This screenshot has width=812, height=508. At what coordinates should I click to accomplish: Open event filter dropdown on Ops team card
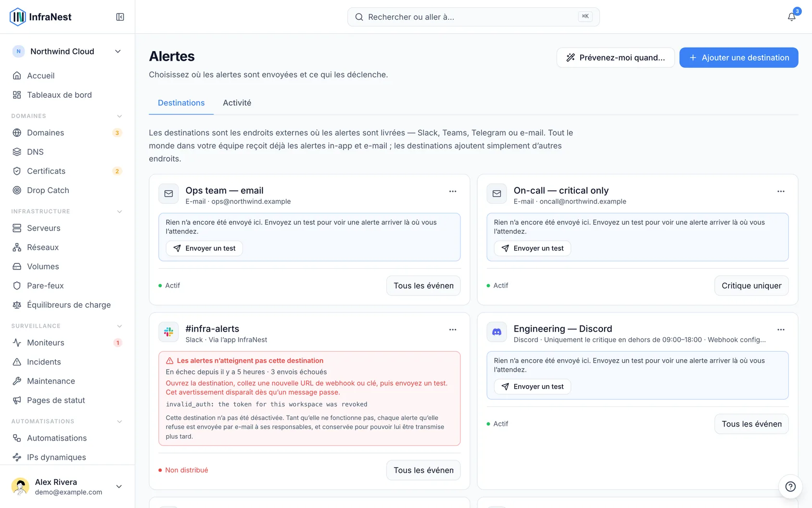[423, 286]
